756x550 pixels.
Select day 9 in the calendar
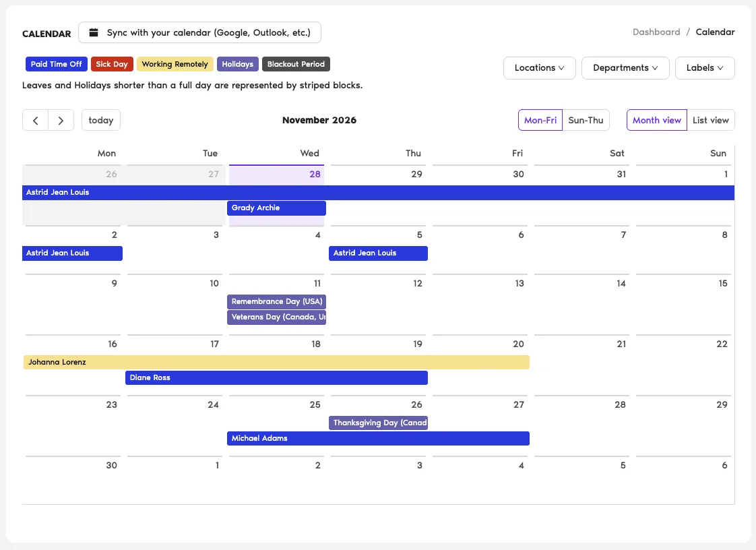click(x=115, y=283)
